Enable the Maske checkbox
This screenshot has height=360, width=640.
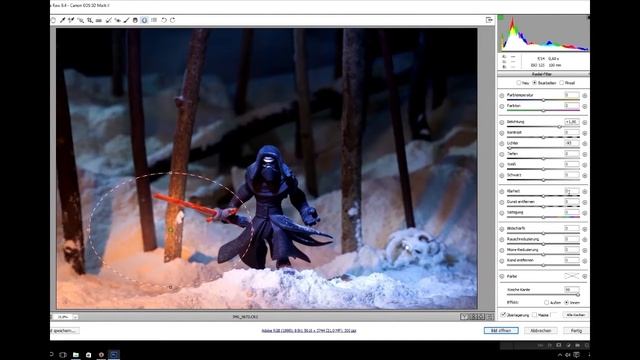tap(535, 315)
